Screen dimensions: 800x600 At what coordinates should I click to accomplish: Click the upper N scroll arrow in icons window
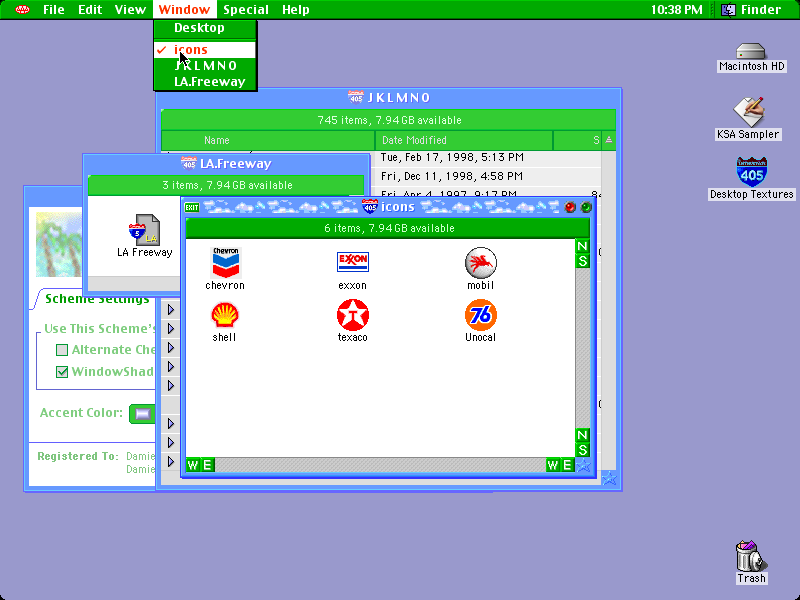click(582, 246)
